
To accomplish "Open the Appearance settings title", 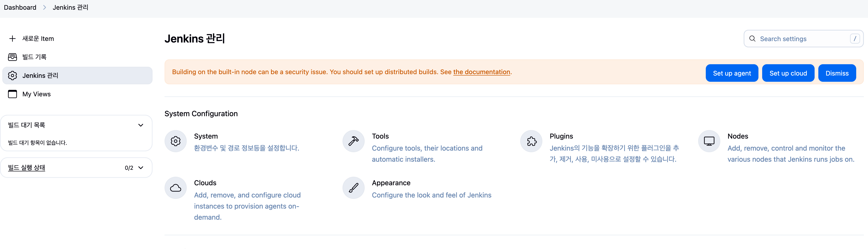I will 391,183.
